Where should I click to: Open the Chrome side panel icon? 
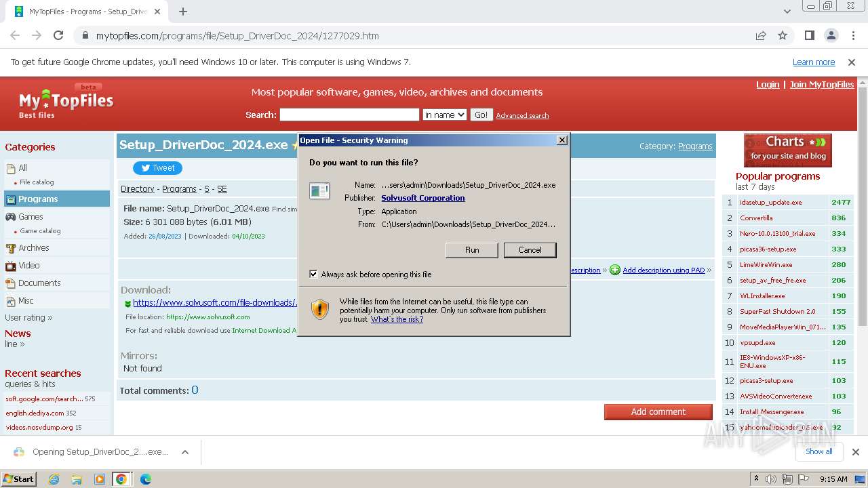click(809, 35)
